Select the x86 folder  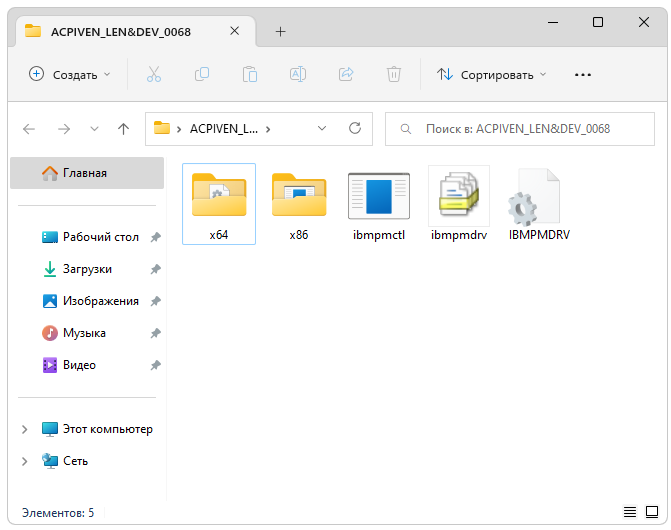(299, 204)
